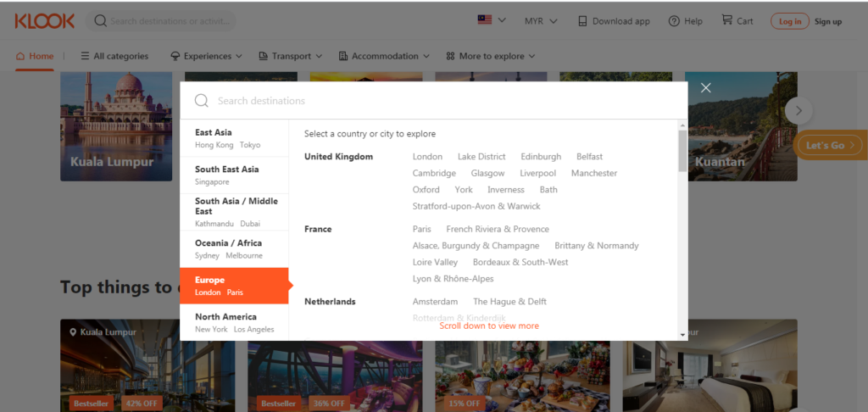868x412 pixels.
Task: Click the Netherlands country heading
Action: tap(330, 302)
